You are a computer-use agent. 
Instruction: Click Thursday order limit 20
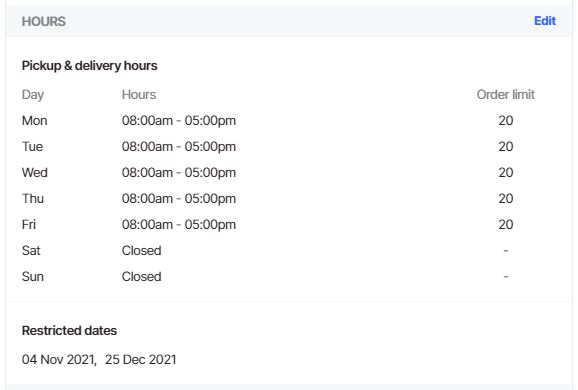506,199
